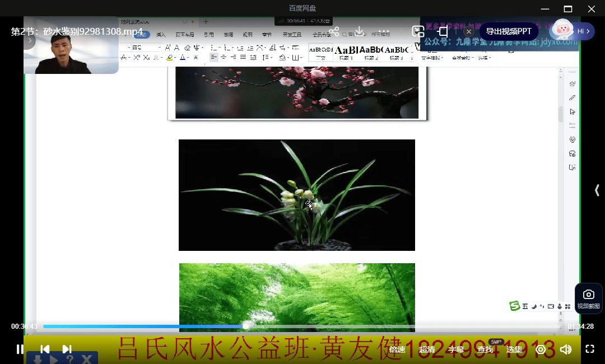The width and height of the screenshot is (605, 364).
Task: Click the share icon at top
Action: tap(334, 32)
